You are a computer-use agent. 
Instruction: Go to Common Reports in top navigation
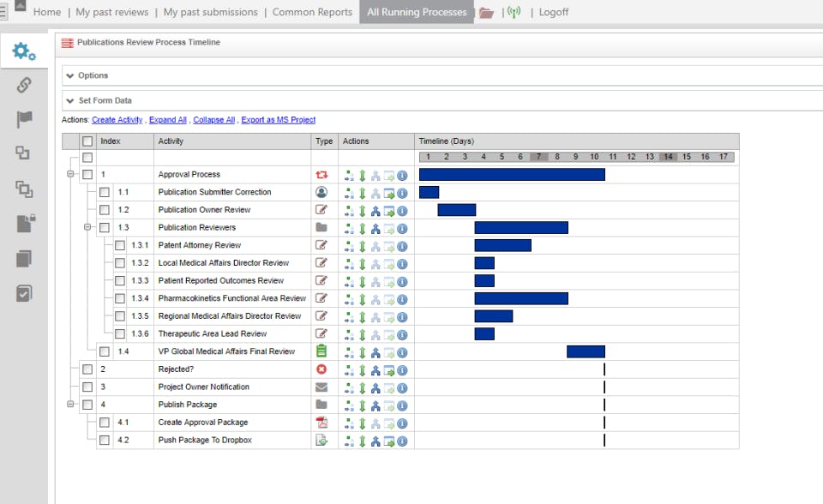pos(312,12)
